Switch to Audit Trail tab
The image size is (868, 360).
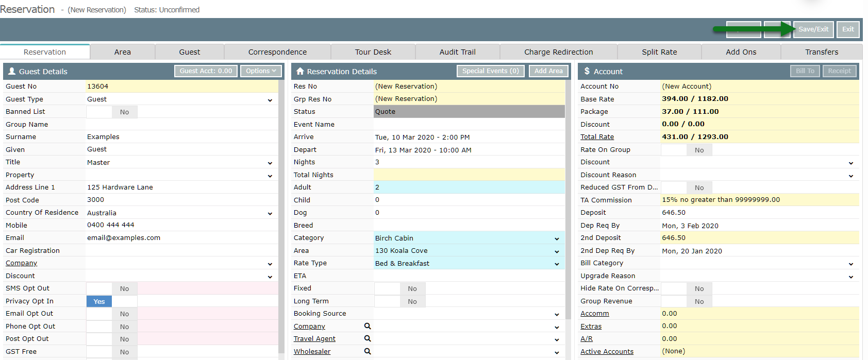tap(457, 52)
